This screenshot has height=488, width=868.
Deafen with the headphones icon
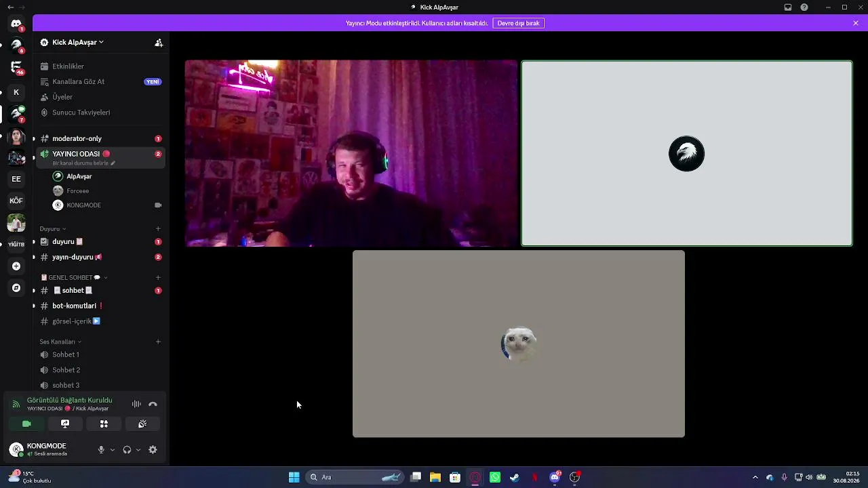tap(127, 450)
